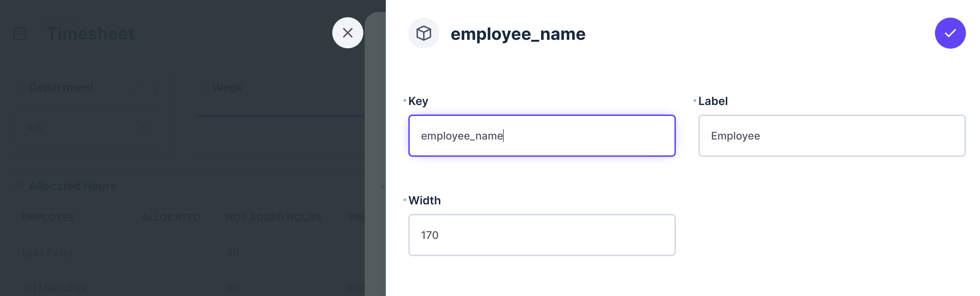Screen dimensions: 980x296
Task: Focus the Key input field
Action: (541, 136)
